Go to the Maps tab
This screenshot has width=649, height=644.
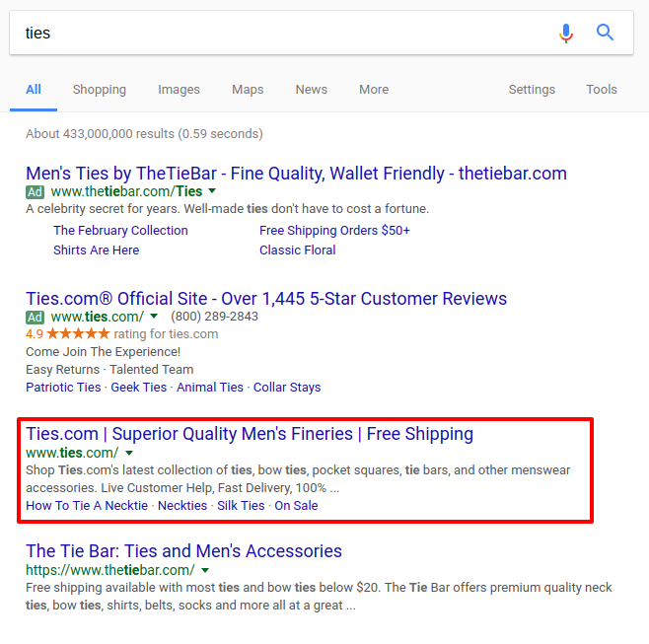click(248, 90)
